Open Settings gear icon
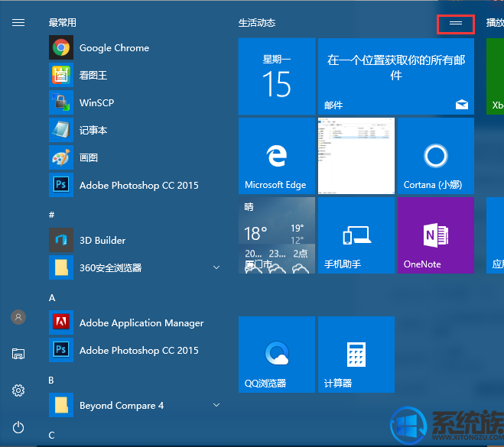This screenshot has width=504, height=447. [x=18, y=390]
